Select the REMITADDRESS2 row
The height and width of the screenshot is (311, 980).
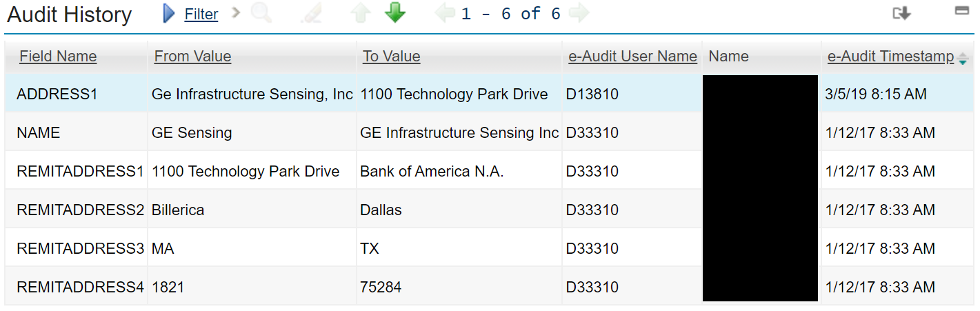pos(490,210)
